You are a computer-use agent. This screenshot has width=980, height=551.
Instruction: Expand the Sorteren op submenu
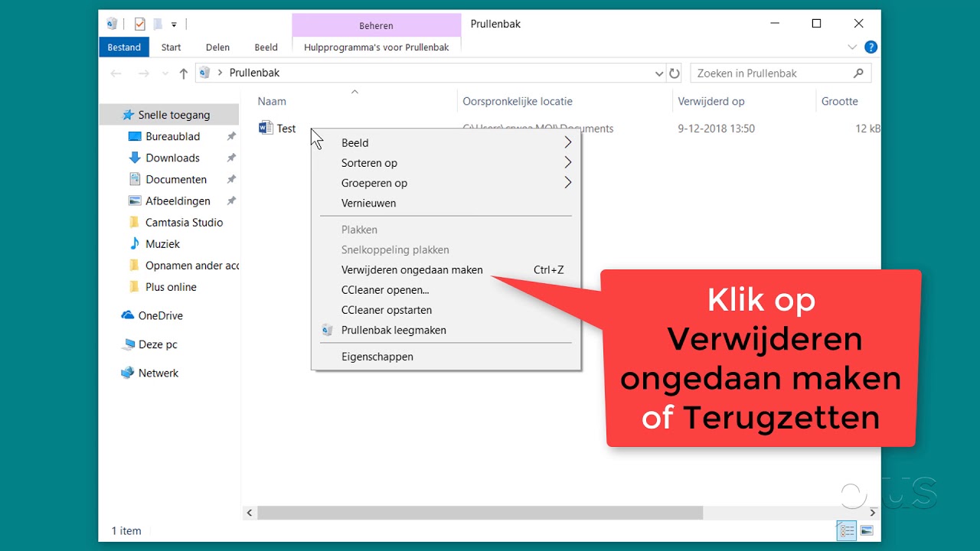(x=446, y=162)
